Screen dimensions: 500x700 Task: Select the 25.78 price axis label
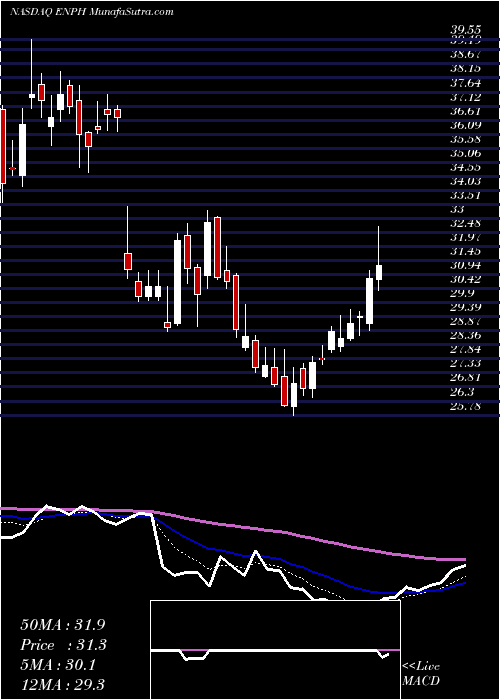click(x=465, y=406)
